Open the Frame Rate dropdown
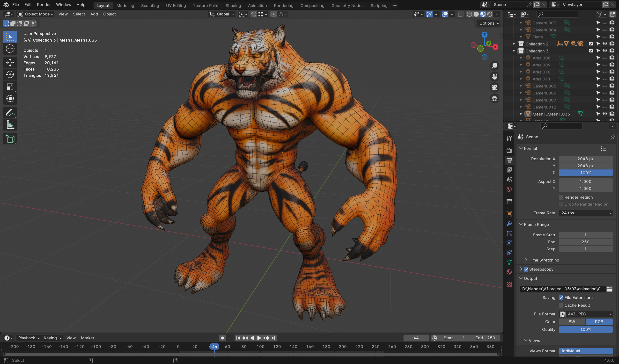 point(586,213)
